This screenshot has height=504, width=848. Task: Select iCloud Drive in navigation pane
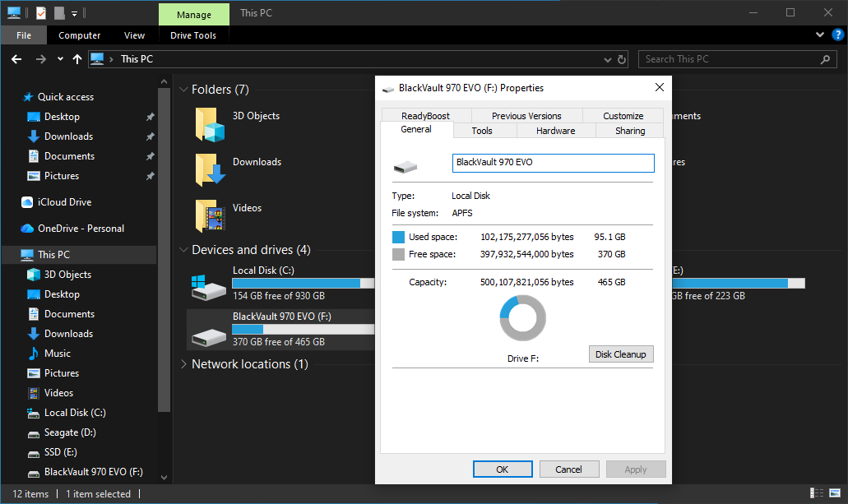point(64,201)
